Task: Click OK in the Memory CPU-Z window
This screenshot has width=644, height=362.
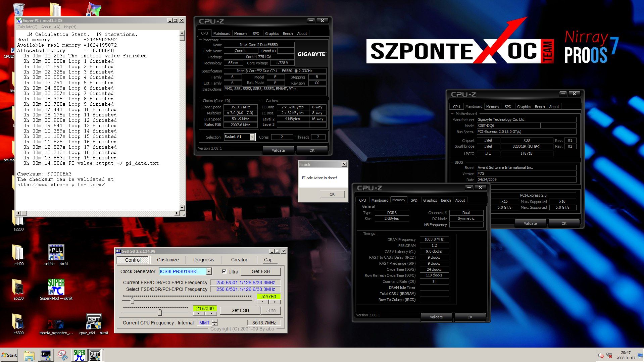Action: point(470,317)
